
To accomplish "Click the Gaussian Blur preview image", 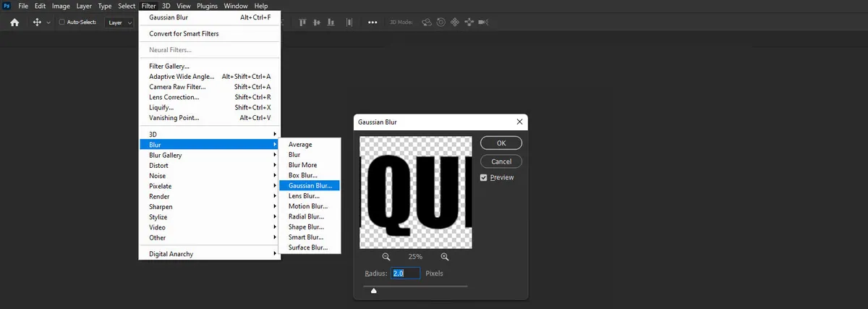I will click(416, 192).
